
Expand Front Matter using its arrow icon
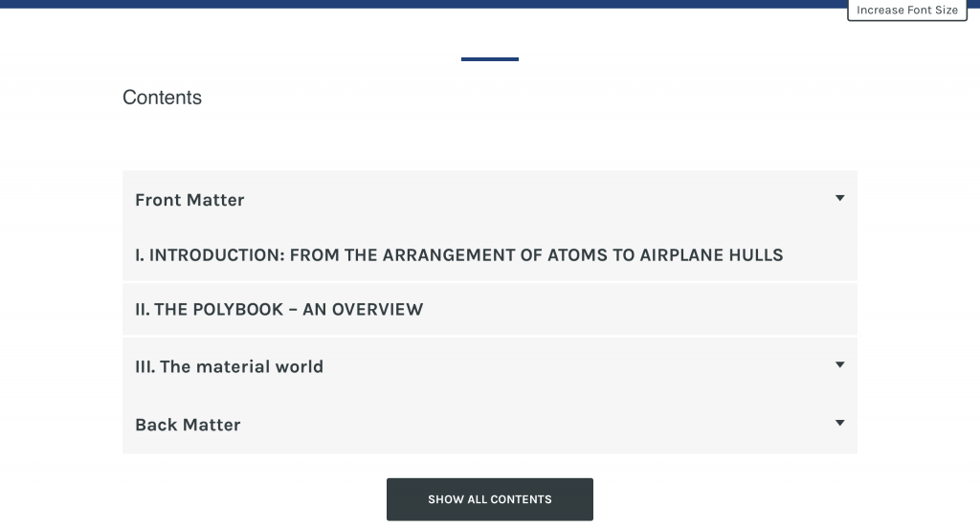pos(840,199)
